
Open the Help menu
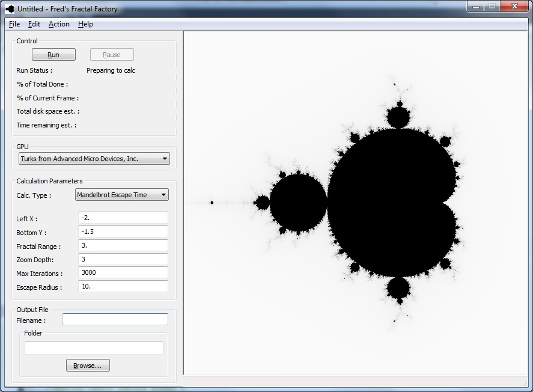click(85, 24)
